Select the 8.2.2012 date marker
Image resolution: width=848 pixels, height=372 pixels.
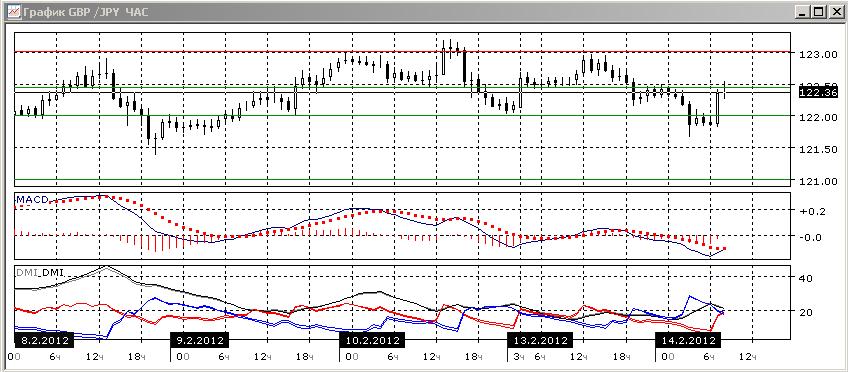44,341
